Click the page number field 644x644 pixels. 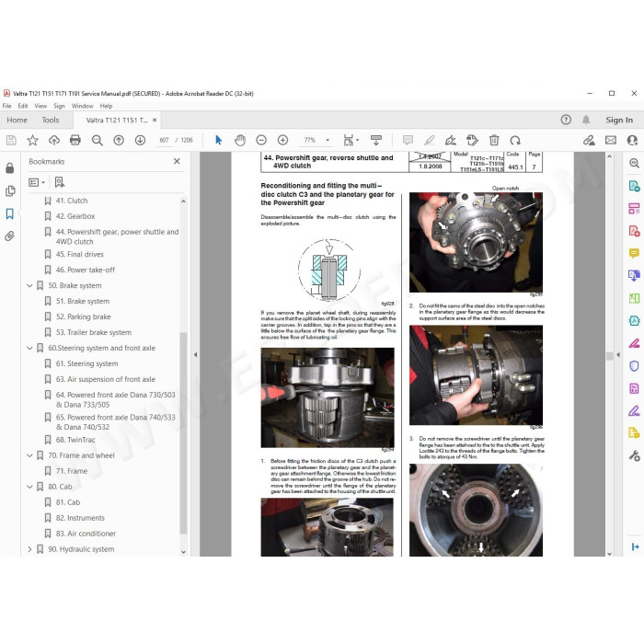[x=165, y=141]
